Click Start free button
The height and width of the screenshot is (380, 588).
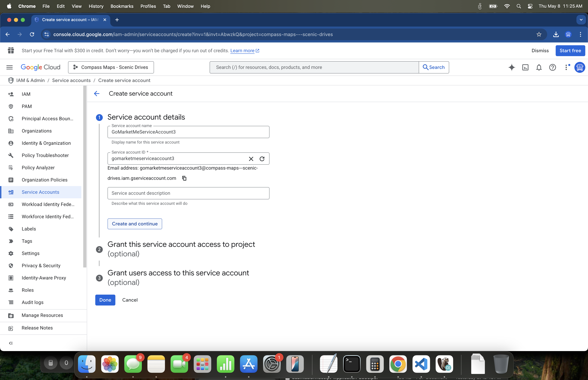tap(570, 51)
